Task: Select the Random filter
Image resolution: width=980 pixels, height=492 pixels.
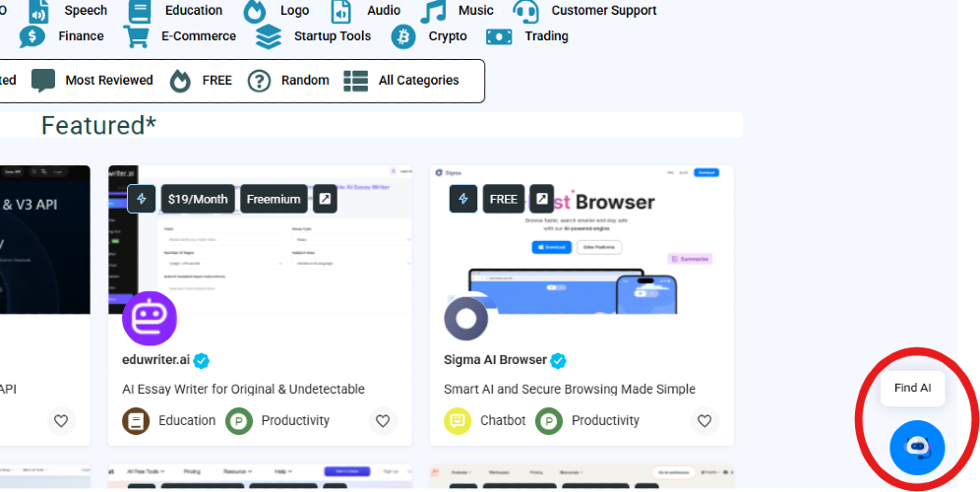Action: (x=288, y=81)
